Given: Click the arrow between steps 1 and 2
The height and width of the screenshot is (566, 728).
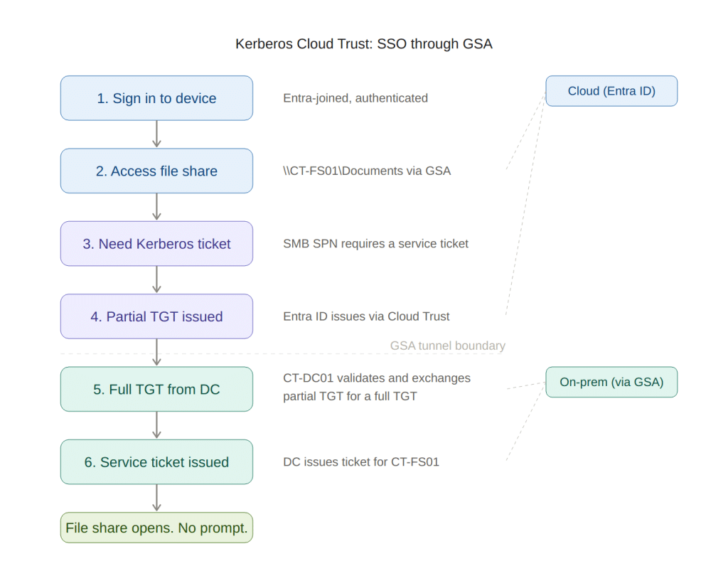Looking at the screenshot, I should 157,134.
